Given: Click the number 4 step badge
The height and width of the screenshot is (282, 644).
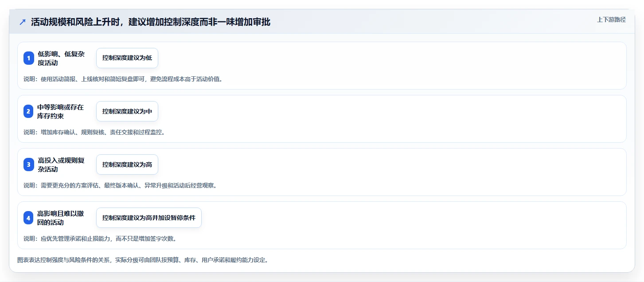Looking at the screenshot, I should point(29,218).
